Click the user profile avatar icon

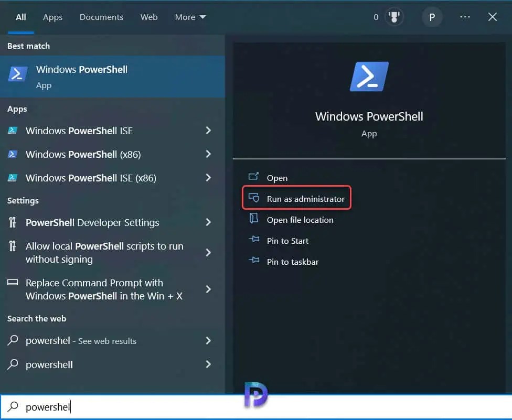(432, 17)
